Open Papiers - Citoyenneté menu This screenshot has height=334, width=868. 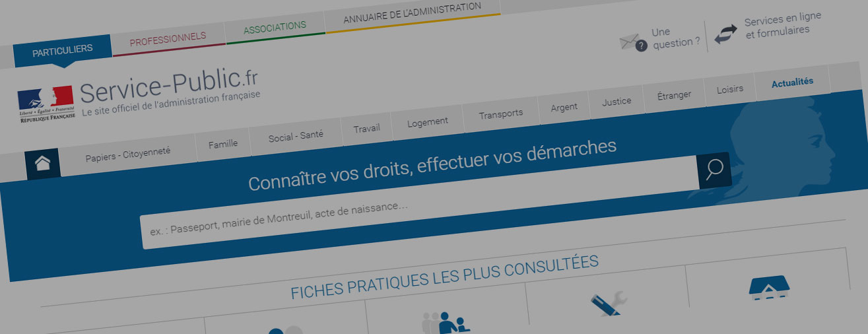click(x=128, y=154)
